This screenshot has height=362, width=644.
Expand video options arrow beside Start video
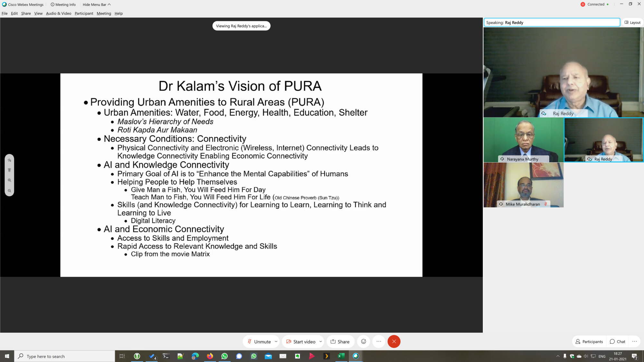pos(320,341)
